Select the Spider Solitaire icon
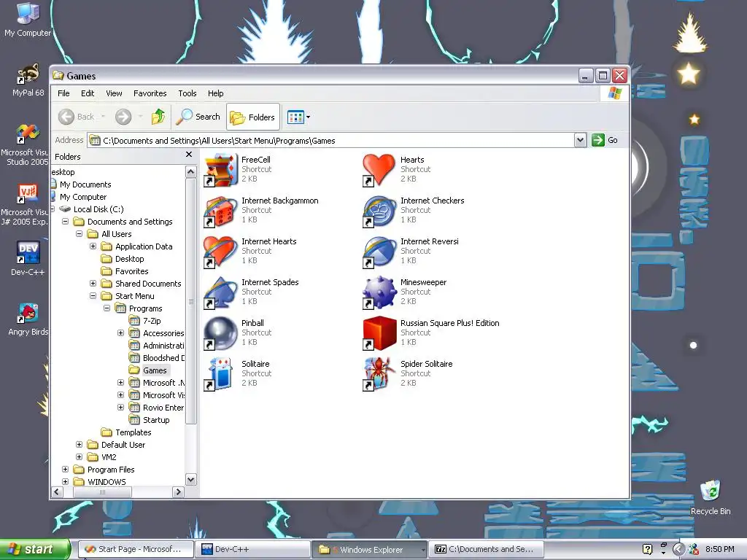 coord(379,374)
